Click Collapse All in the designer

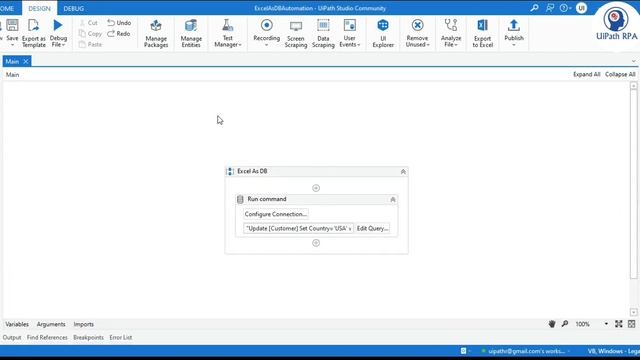click(x=620, y=74)
